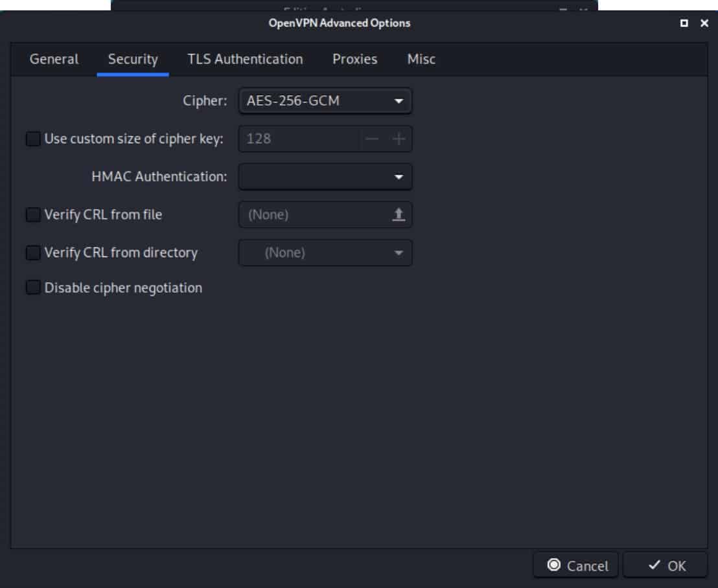Image resolution: width=718 pixels, height=588 pixels.
Task: Confirm settings with the OK button
Action: pyautogui.click(x=665, y=565)
